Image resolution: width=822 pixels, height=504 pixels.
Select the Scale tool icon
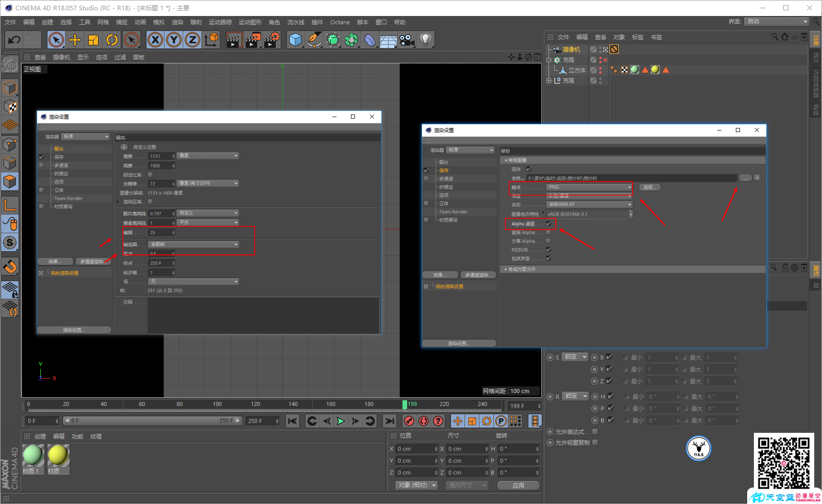coord(93,40)
